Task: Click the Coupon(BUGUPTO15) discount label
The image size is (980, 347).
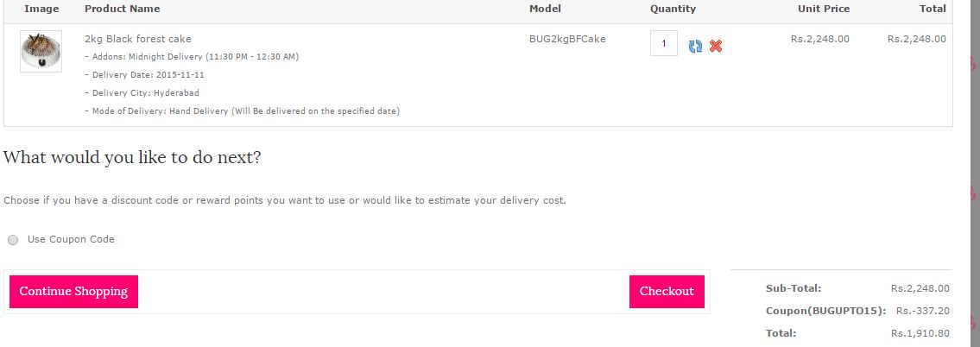Action: click(825, 311)
